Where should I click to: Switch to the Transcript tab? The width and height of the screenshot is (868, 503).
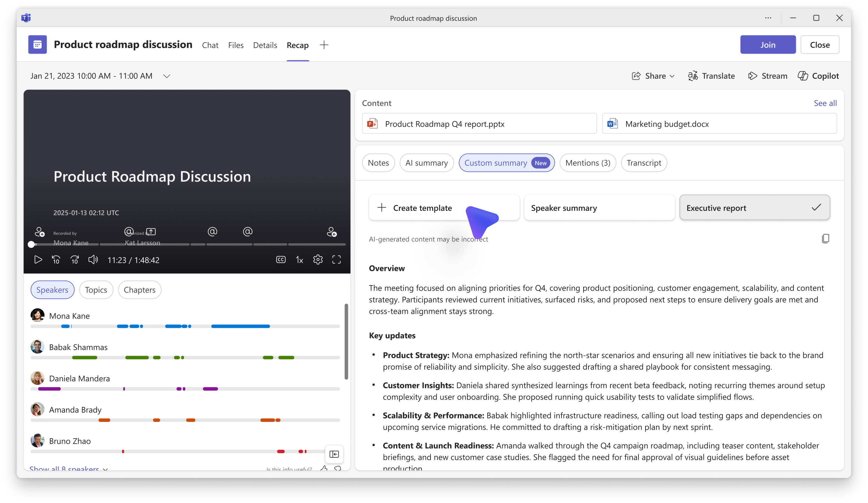pyautogui.click(x=643, y=163)
